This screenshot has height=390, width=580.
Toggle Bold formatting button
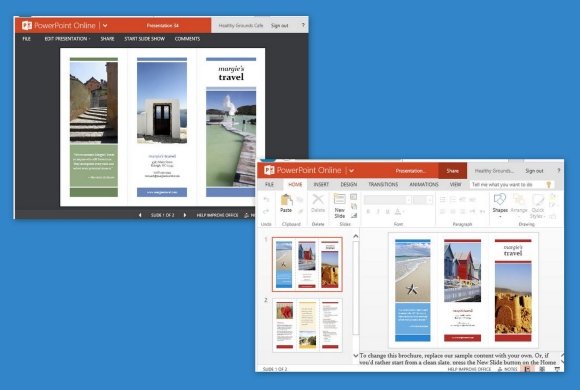tap(368, 212)
